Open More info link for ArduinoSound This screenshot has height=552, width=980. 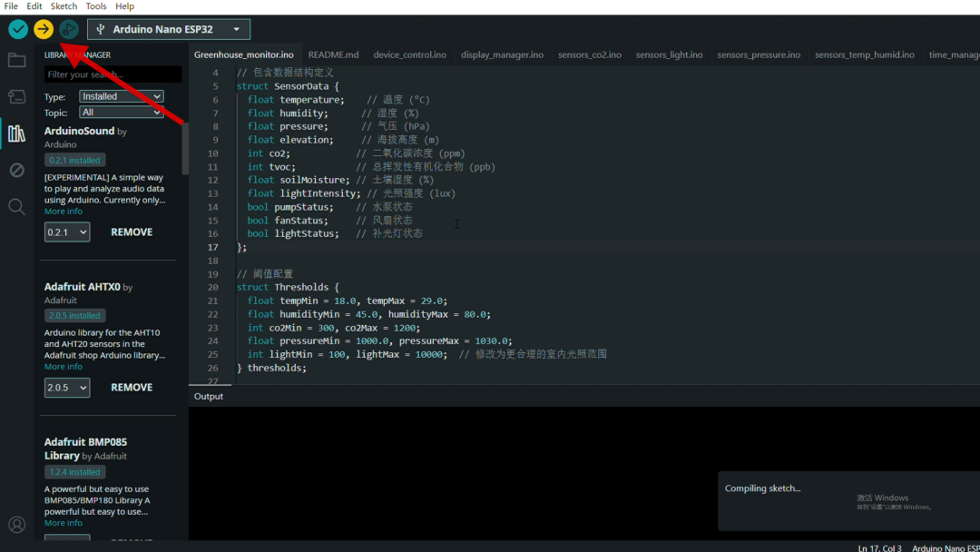pyautogui.click(x=64, y=212)
